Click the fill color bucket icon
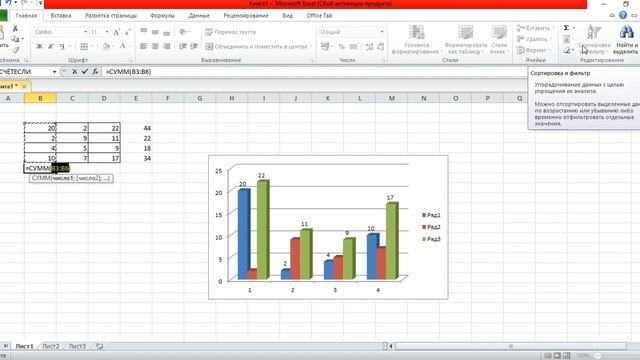Screen dimensions: 640x360 (x=106, y=47)
